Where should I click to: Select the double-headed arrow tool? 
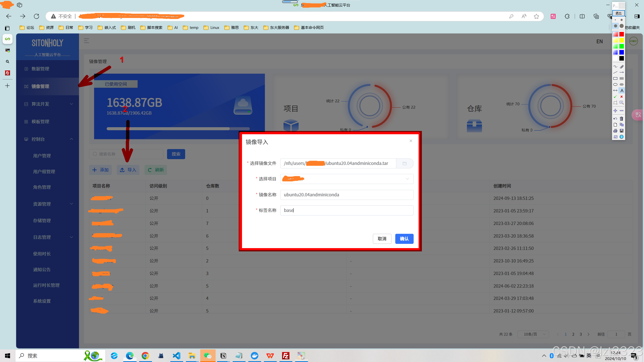(615, 90)
